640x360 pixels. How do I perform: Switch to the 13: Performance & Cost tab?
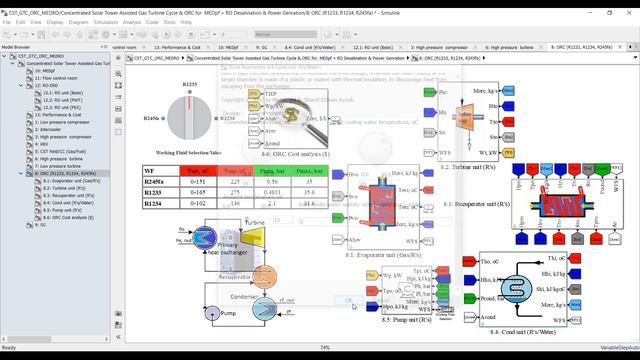177,47
